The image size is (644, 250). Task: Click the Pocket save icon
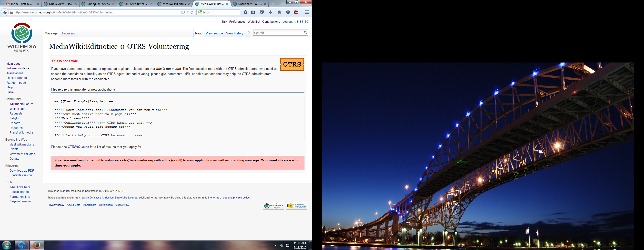(262, 12)
